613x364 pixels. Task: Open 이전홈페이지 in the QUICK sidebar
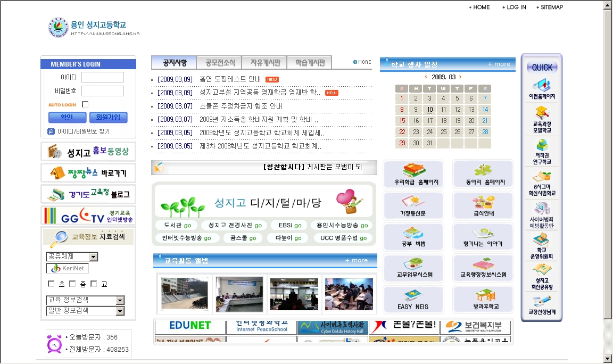542,89
